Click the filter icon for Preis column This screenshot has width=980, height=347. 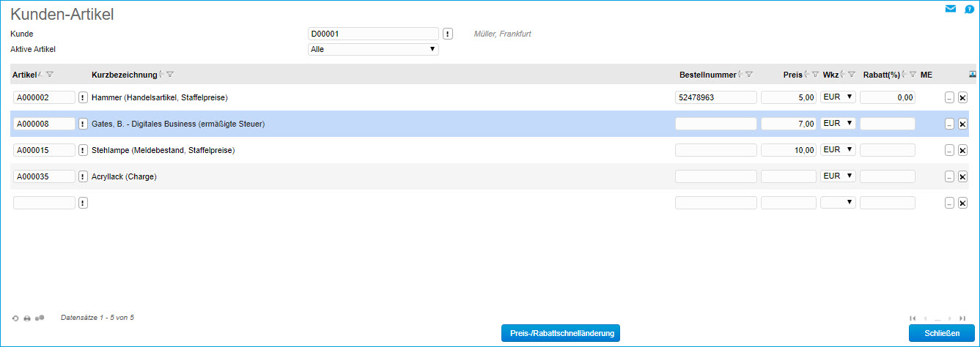pyautogui.click(x=815, y=75)
